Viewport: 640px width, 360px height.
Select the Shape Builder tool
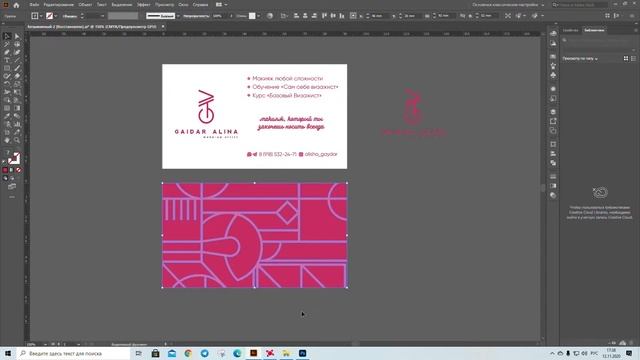(7, 100)
